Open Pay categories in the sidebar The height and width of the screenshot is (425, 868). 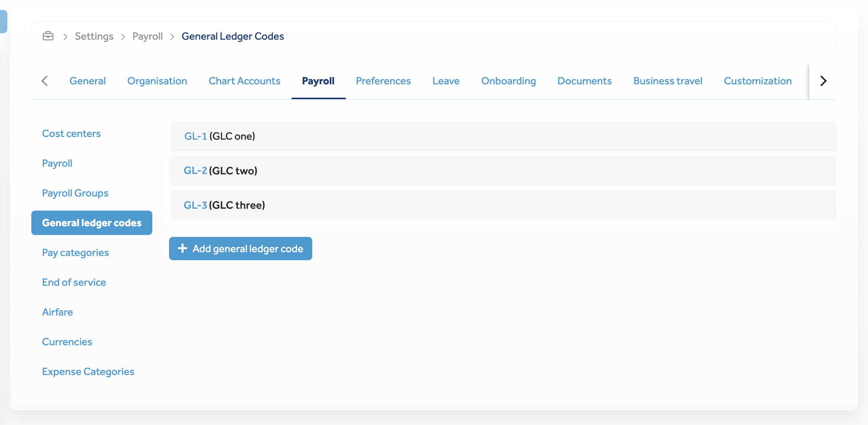[76, 253]
